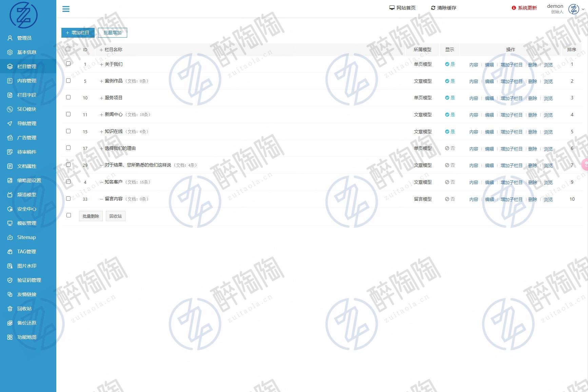Click the 功能地图 grid icon

pos(10,337)
